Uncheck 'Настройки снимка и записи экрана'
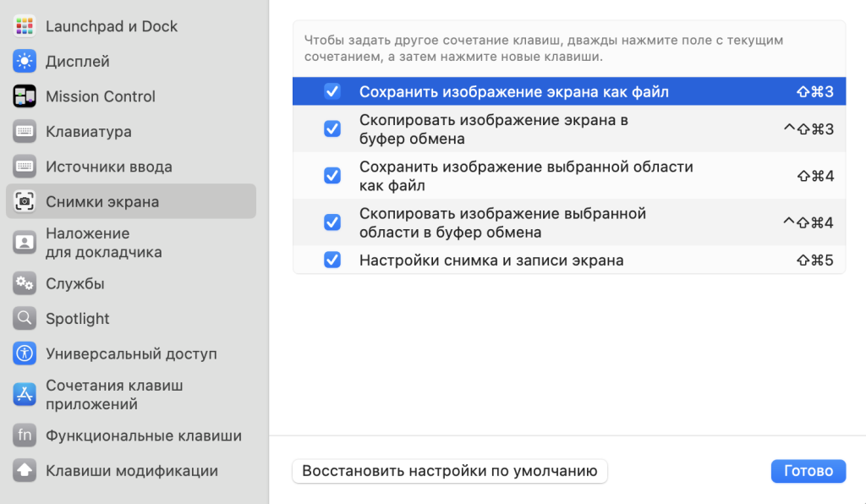The height and width of the screenshot is (504, 866). (x=332, y=260)
